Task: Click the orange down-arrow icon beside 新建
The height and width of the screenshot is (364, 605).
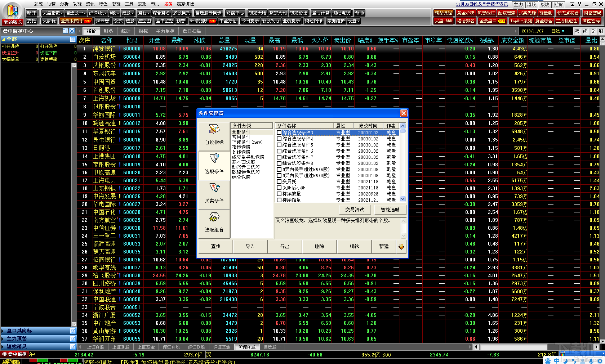Action: tap(401, 247)
